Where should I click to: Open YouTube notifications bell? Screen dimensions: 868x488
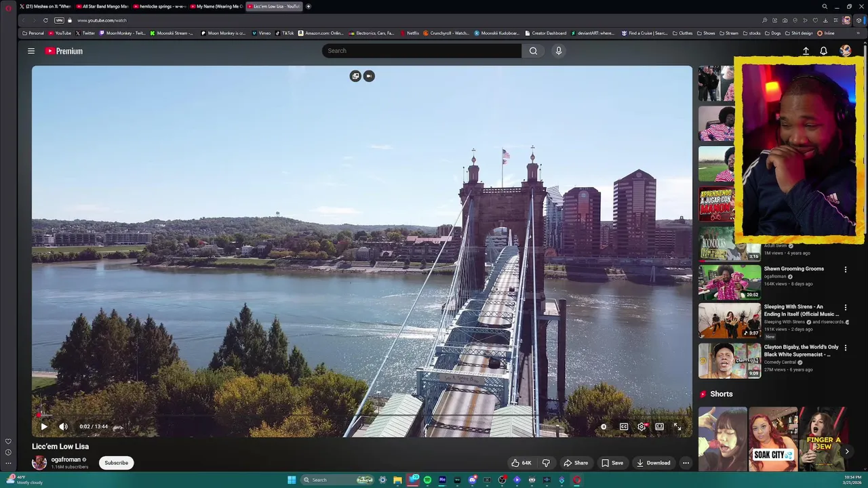(823, 51)
